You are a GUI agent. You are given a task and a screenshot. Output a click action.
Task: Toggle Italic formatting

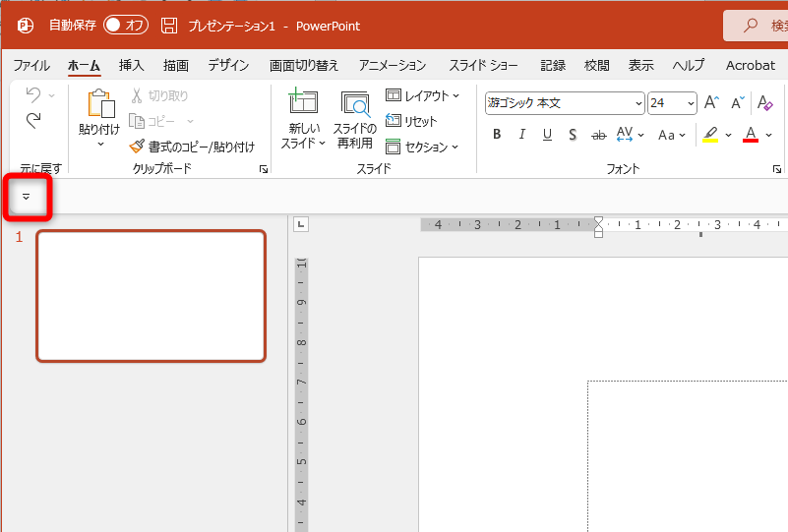[522, 134]
